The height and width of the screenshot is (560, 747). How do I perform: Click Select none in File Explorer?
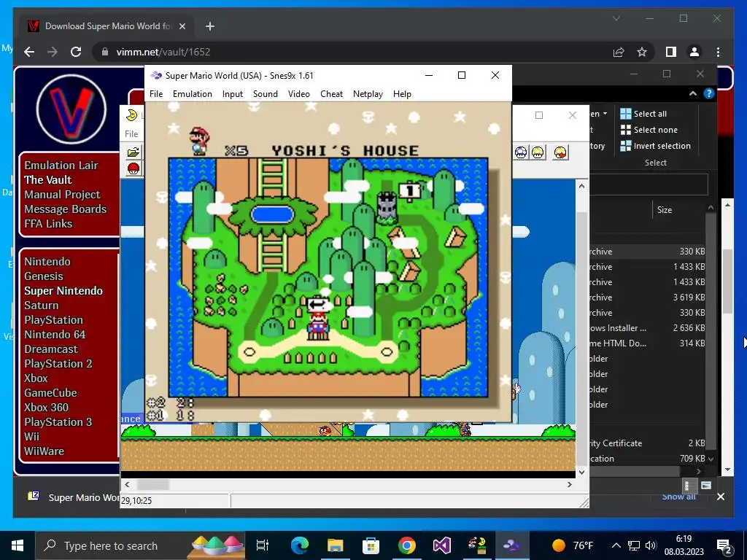tap(649, 130)
